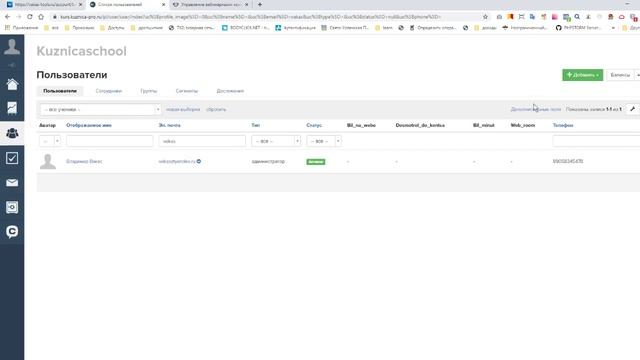Sort by Отображаемое имя column header
The height and width of the screenshot is (360, 640).
point(89,125)
